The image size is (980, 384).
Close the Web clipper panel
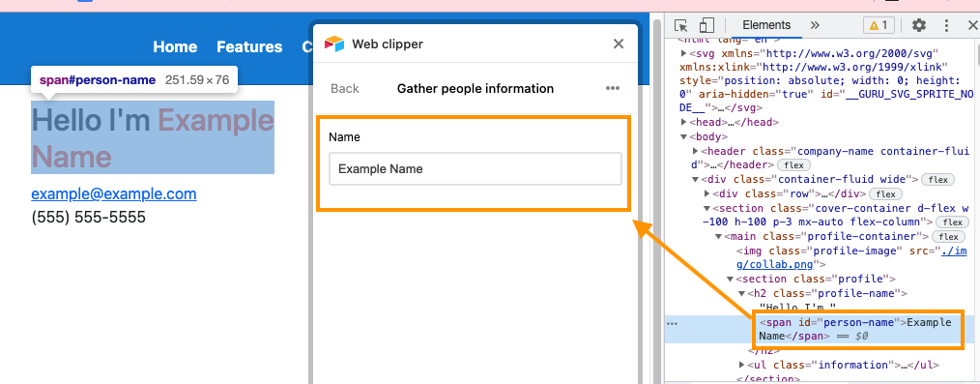coord(619,44)
